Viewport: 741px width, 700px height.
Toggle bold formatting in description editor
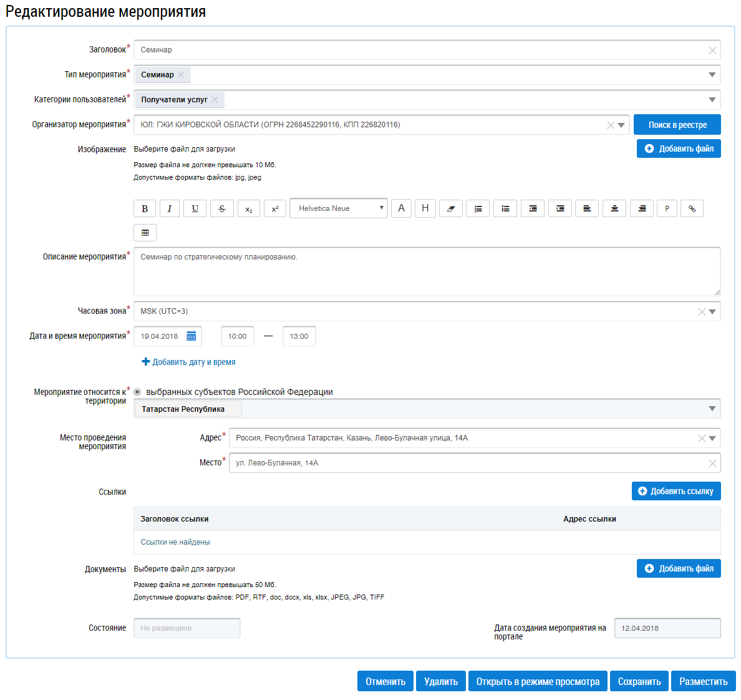point(145,208)
